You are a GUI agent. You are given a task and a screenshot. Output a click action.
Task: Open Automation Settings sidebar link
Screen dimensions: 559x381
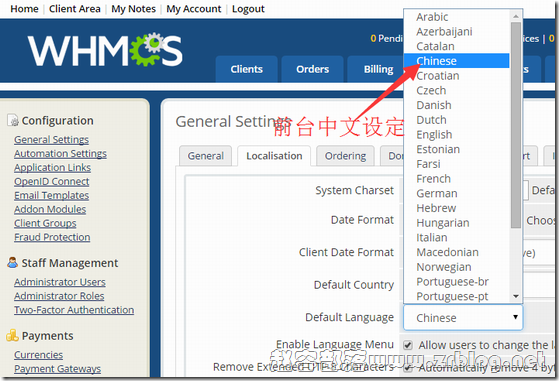(60, 153)
